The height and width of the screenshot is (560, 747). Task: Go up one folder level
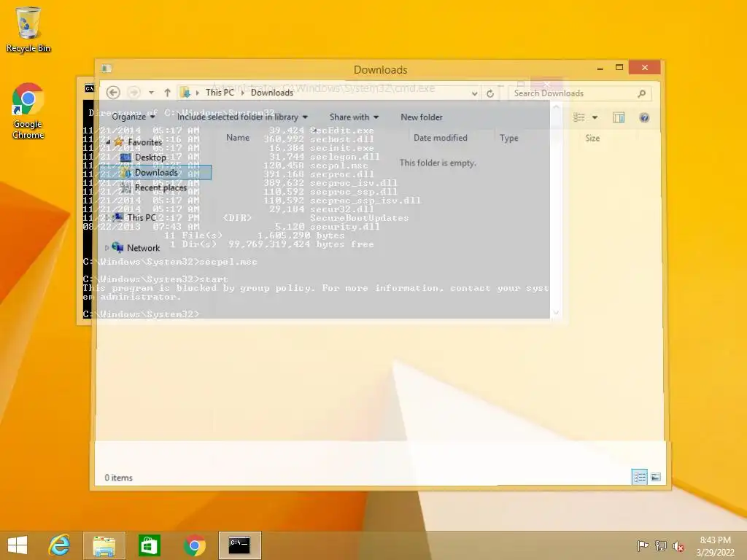[x=167, y=93]
